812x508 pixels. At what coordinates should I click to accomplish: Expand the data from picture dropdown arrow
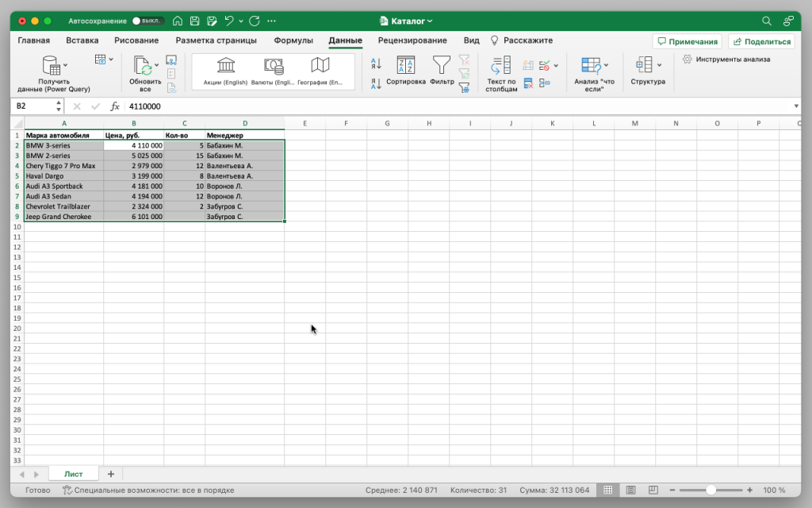point(111,60)
